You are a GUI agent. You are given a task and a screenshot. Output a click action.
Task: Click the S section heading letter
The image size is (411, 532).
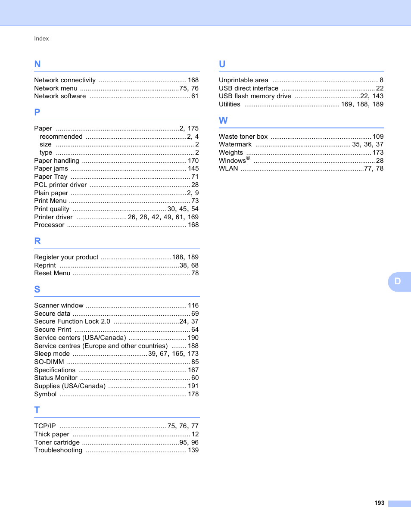point(37,289)
